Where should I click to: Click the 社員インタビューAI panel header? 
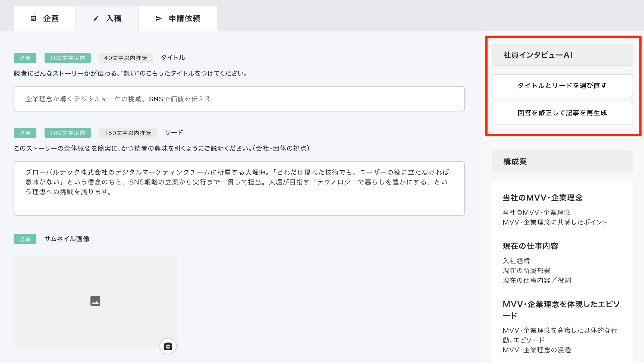tap(562, 55)
